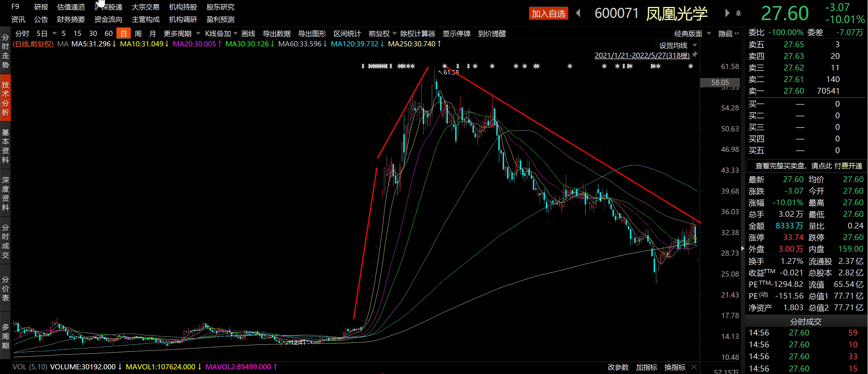This screenshot has height=374, width=868.
Task: Click the 加入自选 button
Action: [548, 14]
